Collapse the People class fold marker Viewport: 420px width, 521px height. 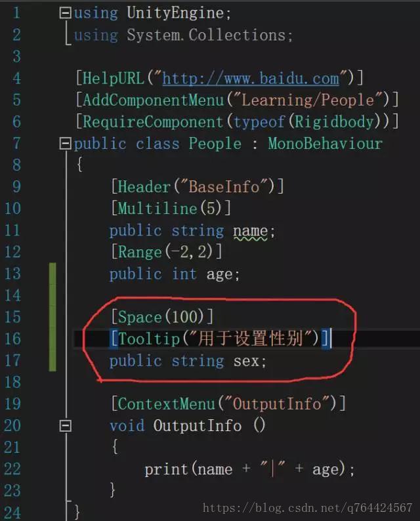click(65, 144)
